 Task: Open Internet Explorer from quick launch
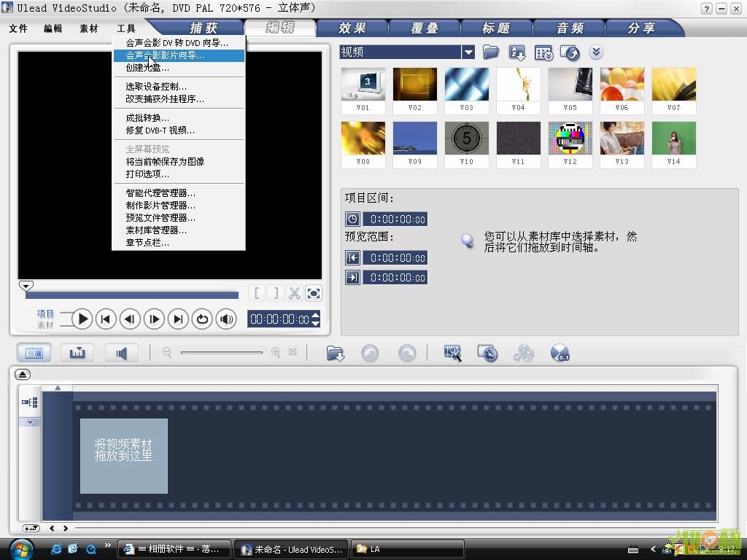coord(55,549)
